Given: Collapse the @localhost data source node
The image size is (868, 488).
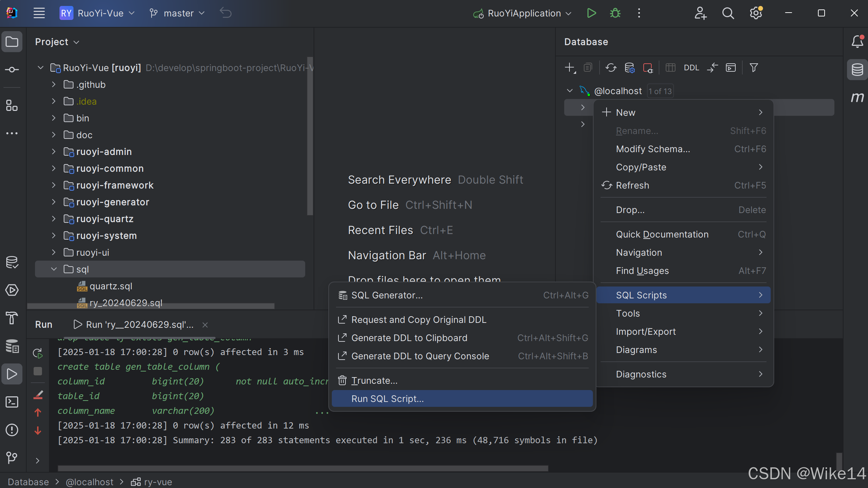Looking at the screenshot, I should pos(570,91).
